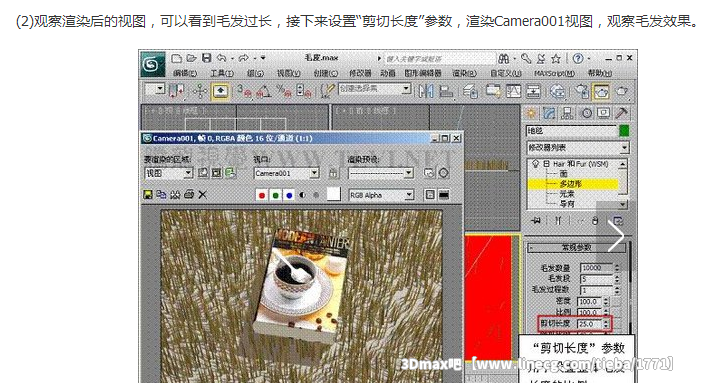The height and width of the screenshot is (383, 713).
Task: Open the Material Editor icon
Action: click(557, 91)
